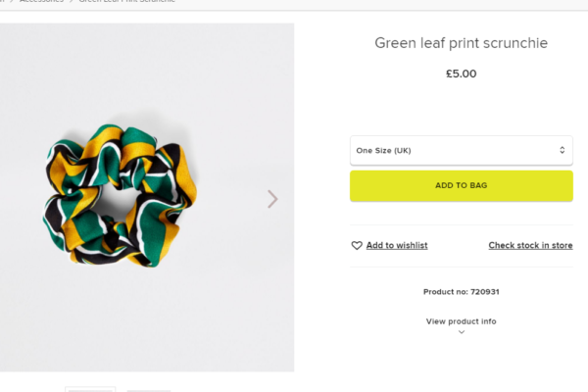588x392 pixels.
Task: Click the heart wishlist icon
Action: pyautogui.click(x=357, y=246)
